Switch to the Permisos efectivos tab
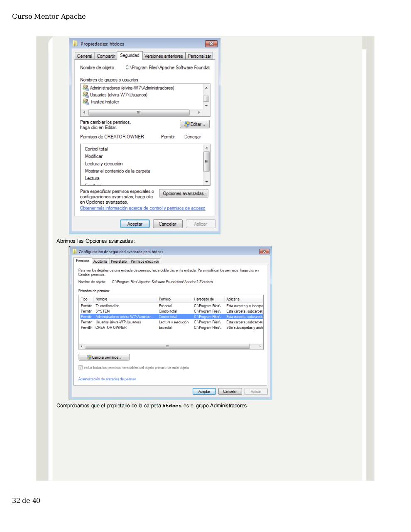 [x=144, y=261]
